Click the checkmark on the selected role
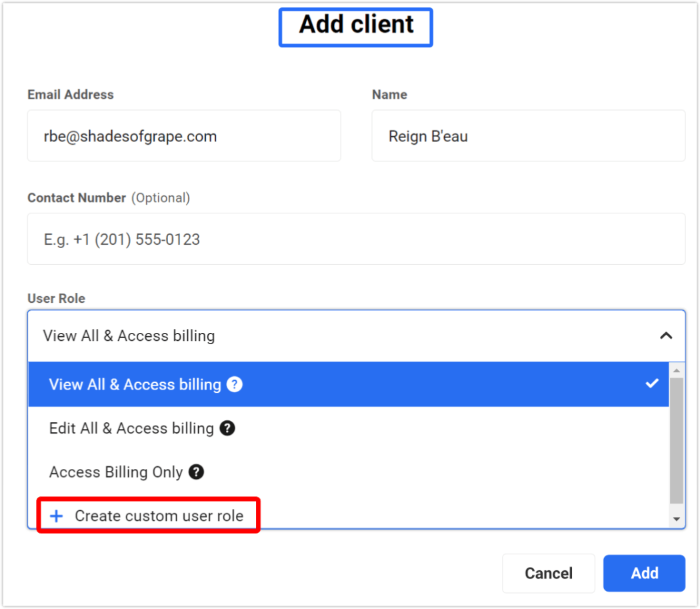This screenshot has height=609, width=700. point(652,384)
